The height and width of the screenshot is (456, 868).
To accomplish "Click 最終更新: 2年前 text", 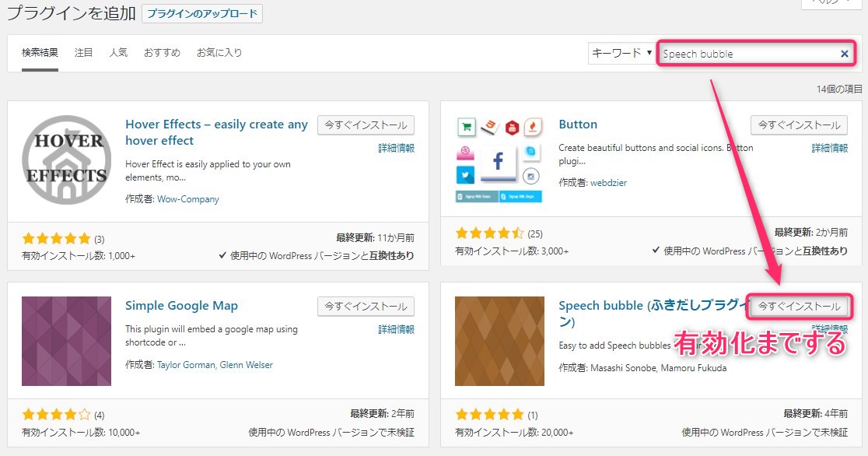I will point(382,414).
